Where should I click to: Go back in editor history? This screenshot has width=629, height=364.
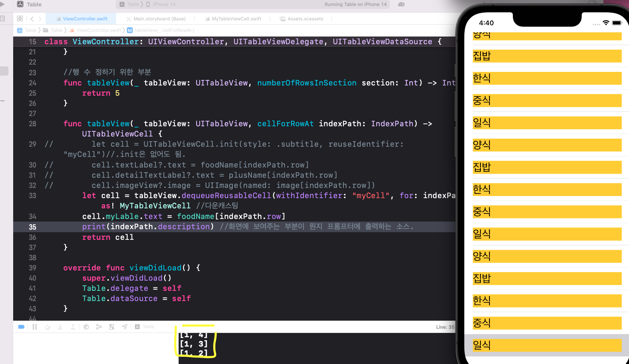[32, 19]
